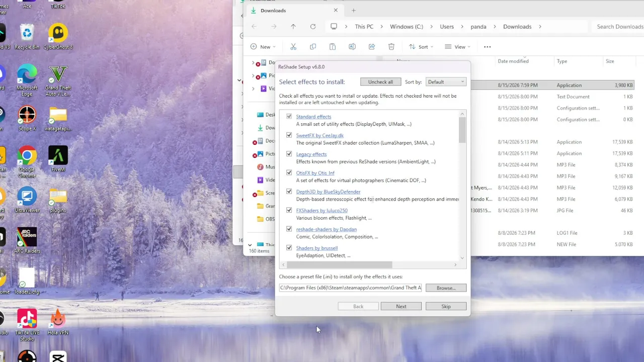The height and width of the screenshot is (362, 644).
Task: Uncheck the Shaders by brussell checkbox
Action: pyautogui.click(x=289, y=248)
